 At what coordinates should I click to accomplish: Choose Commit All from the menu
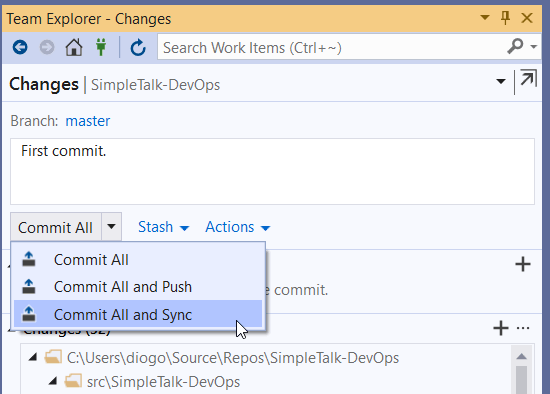pos(138,260)
